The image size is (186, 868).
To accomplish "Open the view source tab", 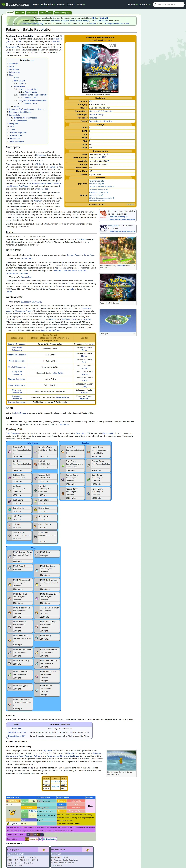I will [x=32, y=13].
